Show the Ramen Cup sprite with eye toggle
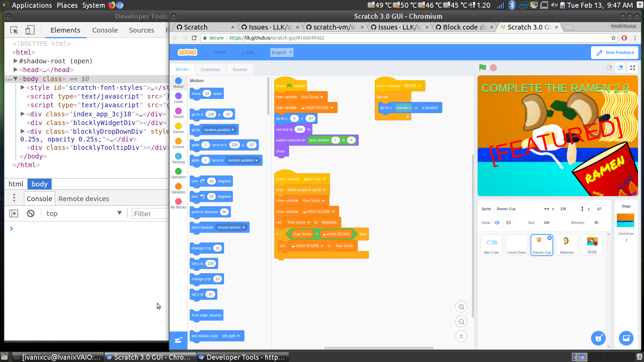The image size is (644, 362). [x=497, y=222]
